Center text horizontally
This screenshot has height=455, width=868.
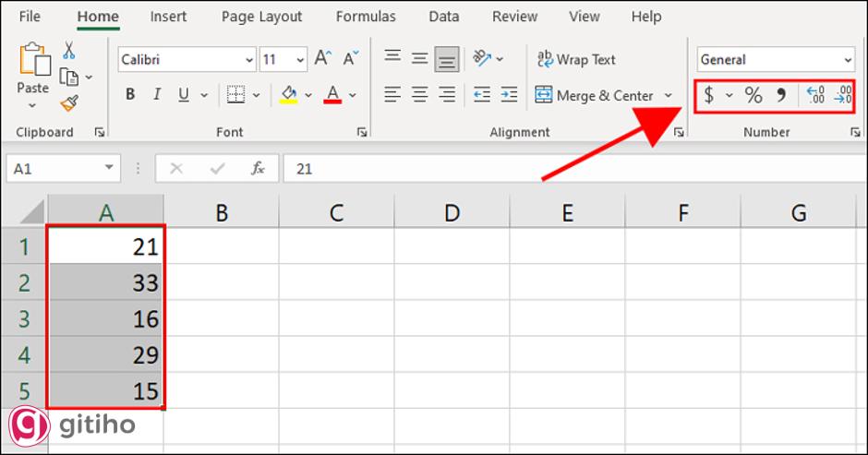point(419,95)
